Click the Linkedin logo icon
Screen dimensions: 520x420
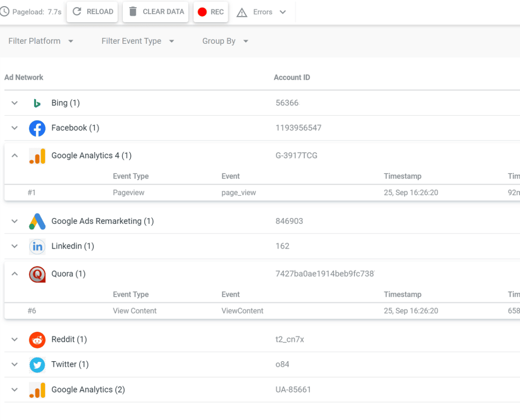(x=37, y=247)
